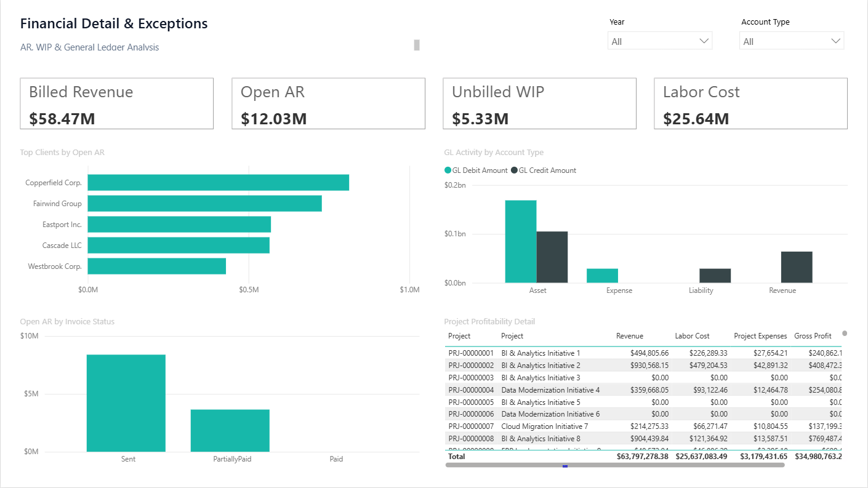The image size is (868, 488).
Task: Click the GL Credit Amount legend swatch
Action: (514, 170)
